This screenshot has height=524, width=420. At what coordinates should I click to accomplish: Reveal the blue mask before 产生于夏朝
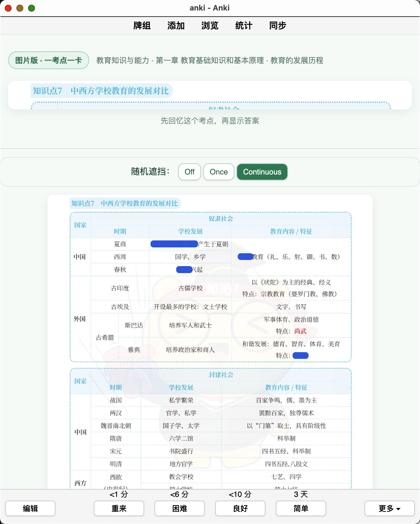[174, 244]
